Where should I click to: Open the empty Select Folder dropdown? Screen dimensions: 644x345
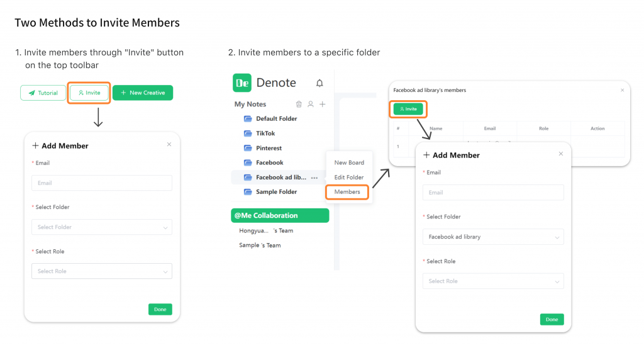pyautogui.click(x=102, y=227)
